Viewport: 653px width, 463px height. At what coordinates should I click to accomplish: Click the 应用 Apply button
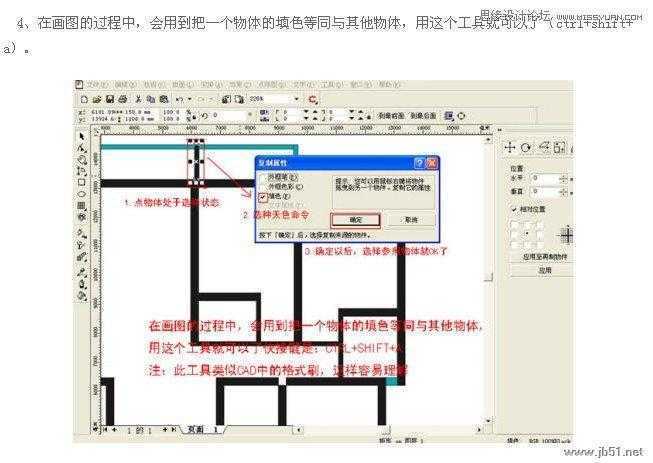(x=544, y=270)
